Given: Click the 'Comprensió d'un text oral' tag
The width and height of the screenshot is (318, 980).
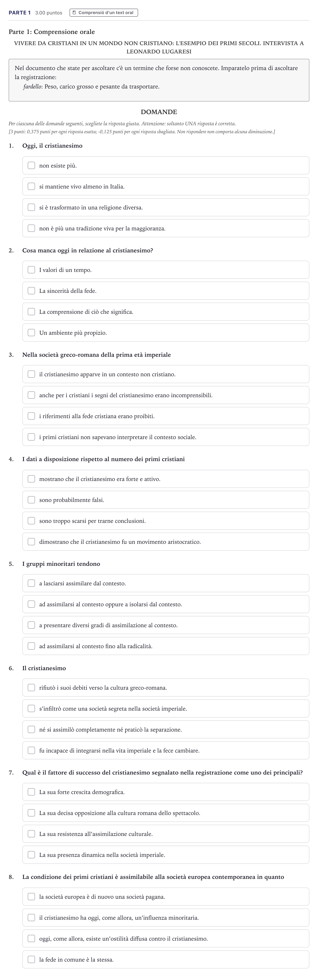Looking at the screenshot, I should click(104, 13).
